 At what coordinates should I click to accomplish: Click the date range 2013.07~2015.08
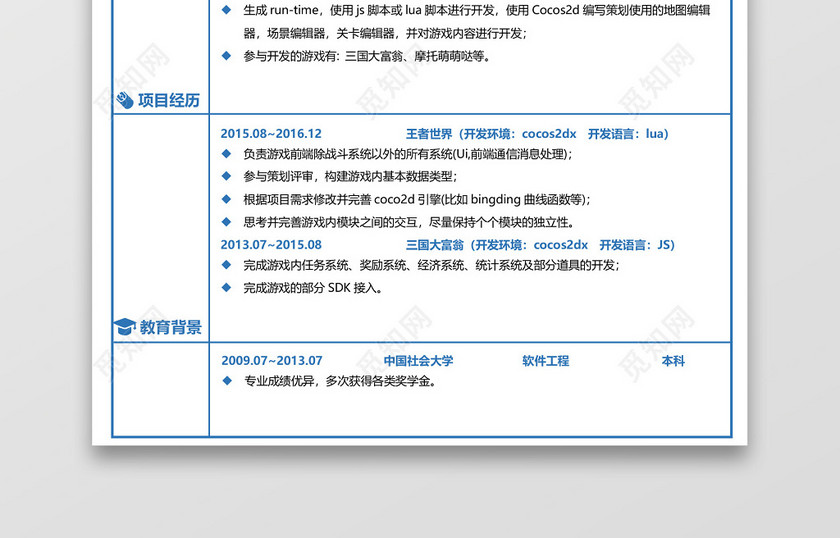(271, 245)
